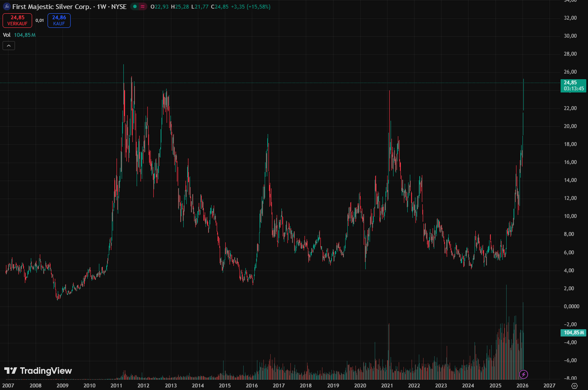Click the 2008 label on time axis
The height and width of the screenshot is (390, 588).
(x=35, y=386)
